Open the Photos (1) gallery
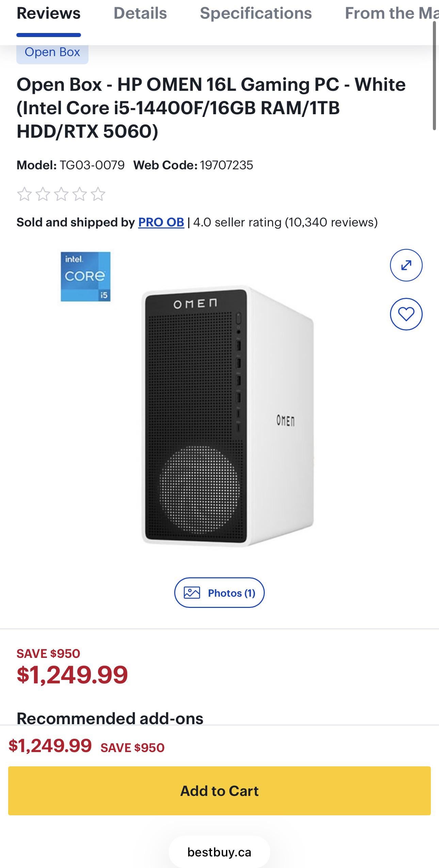This screenshot has height=868, width=439. 219,593
